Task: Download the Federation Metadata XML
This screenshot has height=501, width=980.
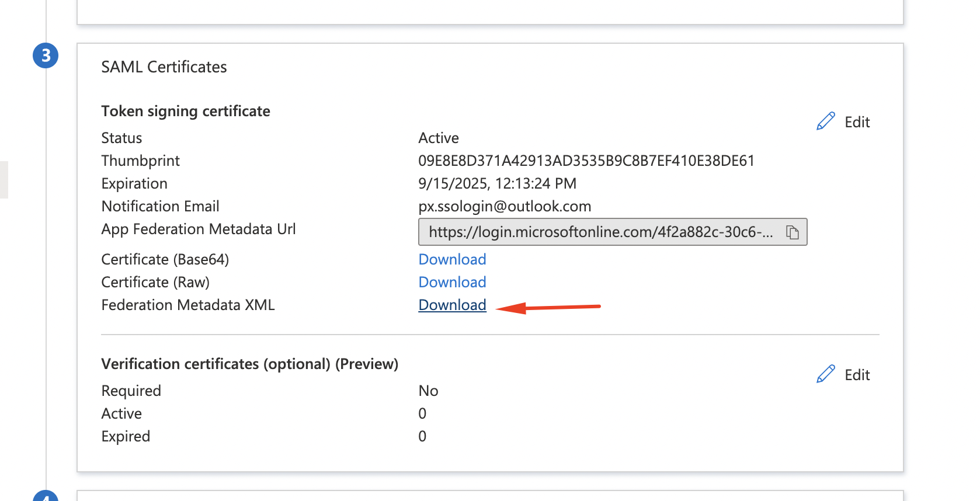Action: coord(452,305)
